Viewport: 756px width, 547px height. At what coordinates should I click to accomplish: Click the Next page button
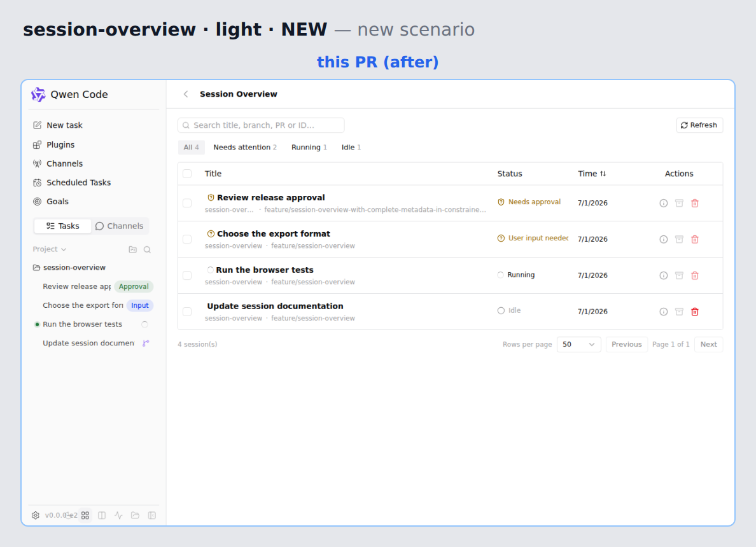(x=708, y=344)
